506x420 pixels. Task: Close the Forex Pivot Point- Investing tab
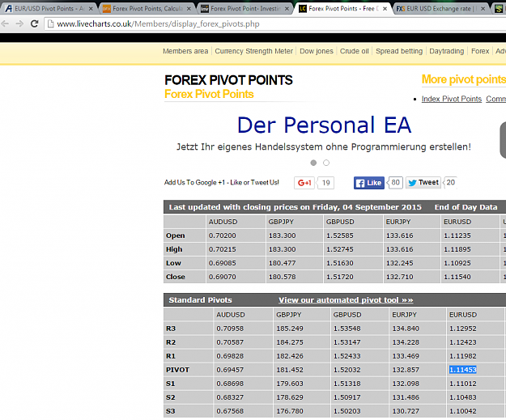(287, 9)
